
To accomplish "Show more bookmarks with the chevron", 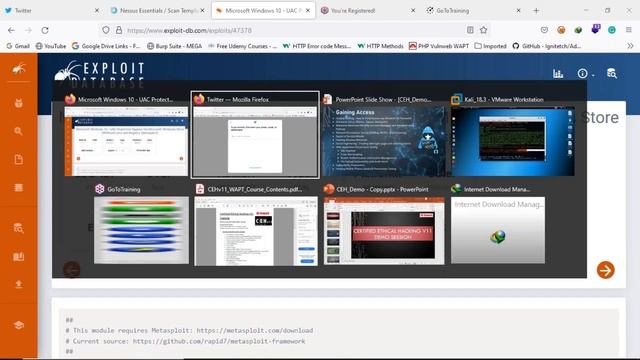I will [630, 46].
